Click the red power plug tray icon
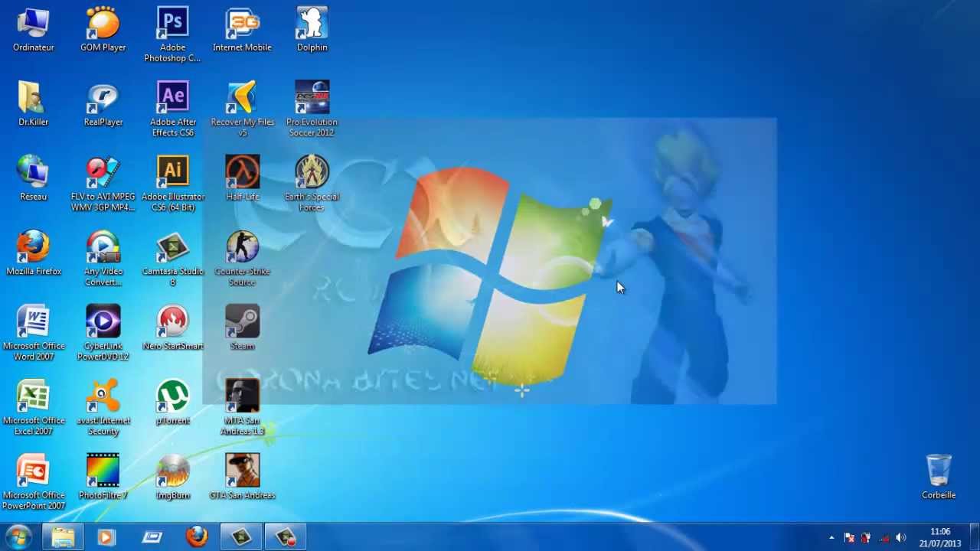Image resolution: width=980 pixels, height=551 pixels. click(866, 538)
